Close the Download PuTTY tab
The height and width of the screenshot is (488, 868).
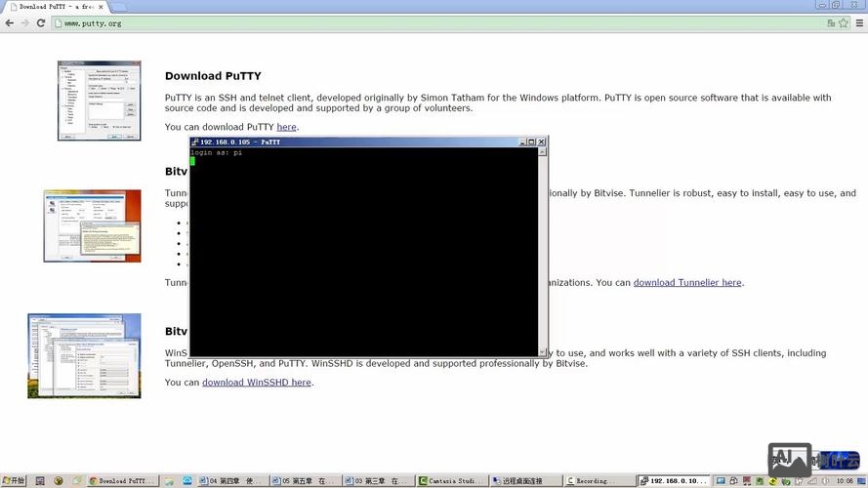pos(101,7)
